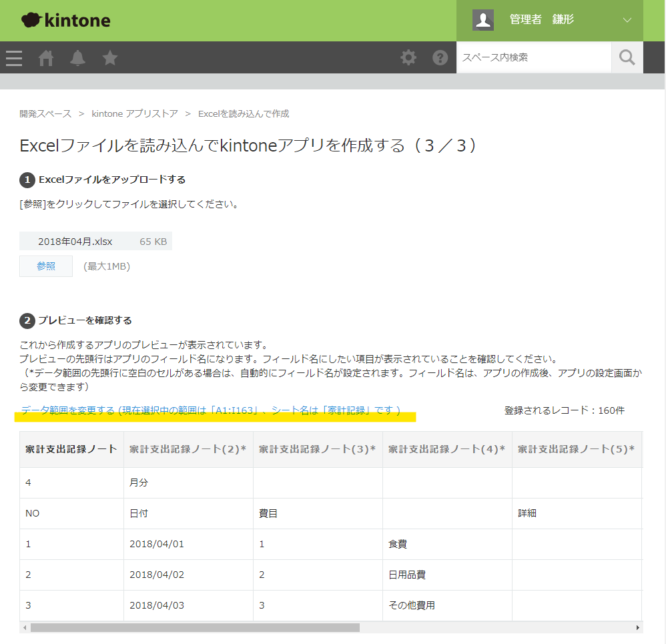666x644 pixels.
Task: Click the 登録されるレコード：160件 text
Action: click(564, 410)
